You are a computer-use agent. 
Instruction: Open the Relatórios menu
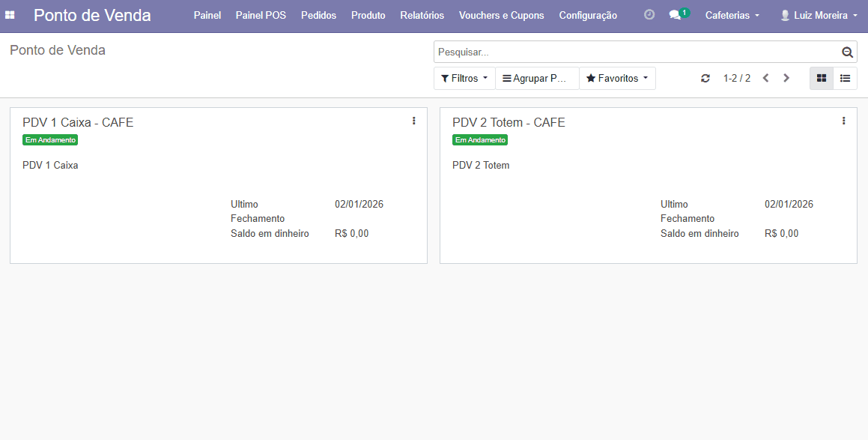pyautogui.click(x=422, y=15)
